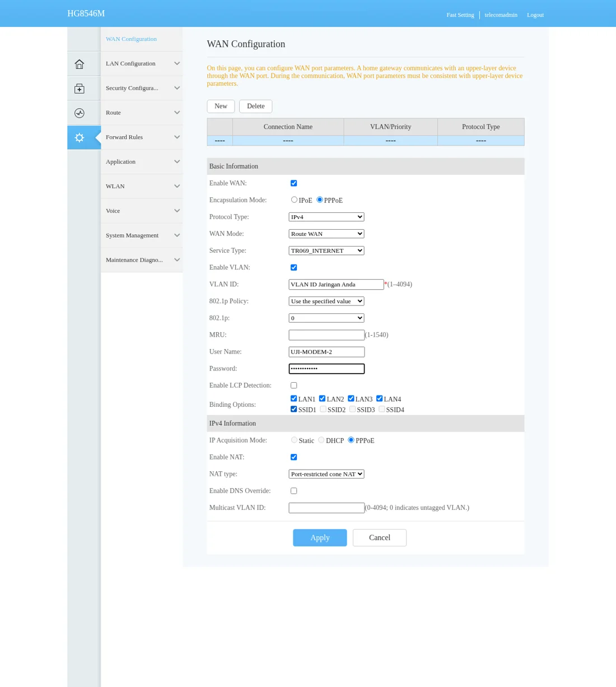This screenshot has height=687, width=616.
Task: Open the WAN Mode dropdown
Action: pos(326,234)
